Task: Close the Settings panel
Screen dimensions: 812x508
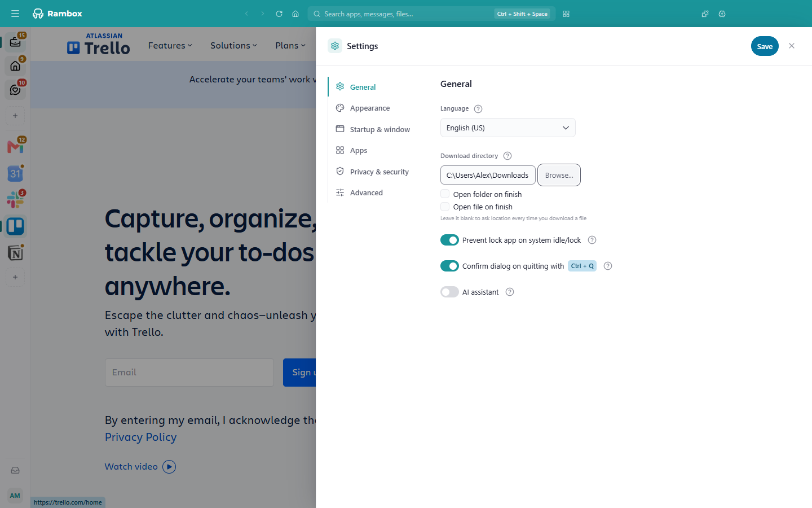Action: click(792, 46)
